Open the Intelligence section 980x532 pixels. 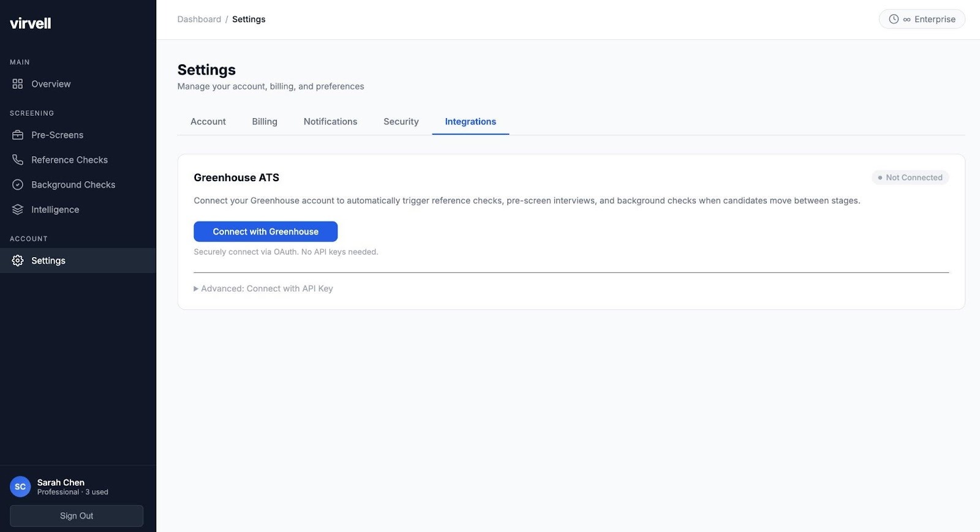click(78, 209)
